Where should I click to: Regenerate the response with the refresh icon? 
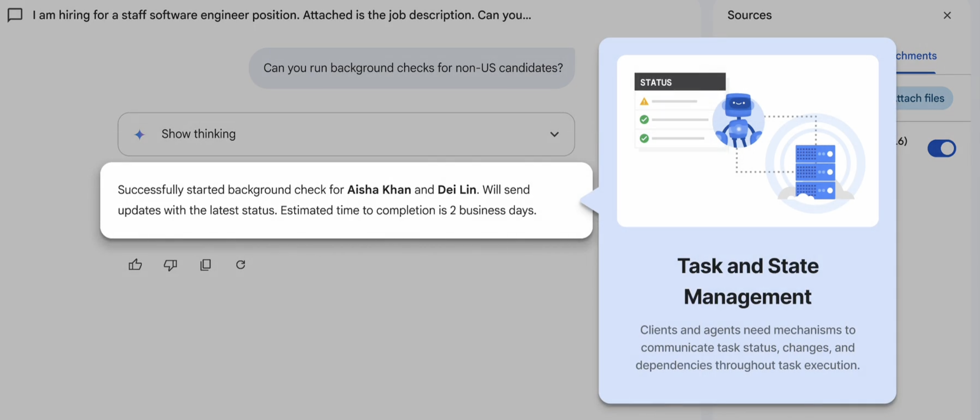[241, 265]
